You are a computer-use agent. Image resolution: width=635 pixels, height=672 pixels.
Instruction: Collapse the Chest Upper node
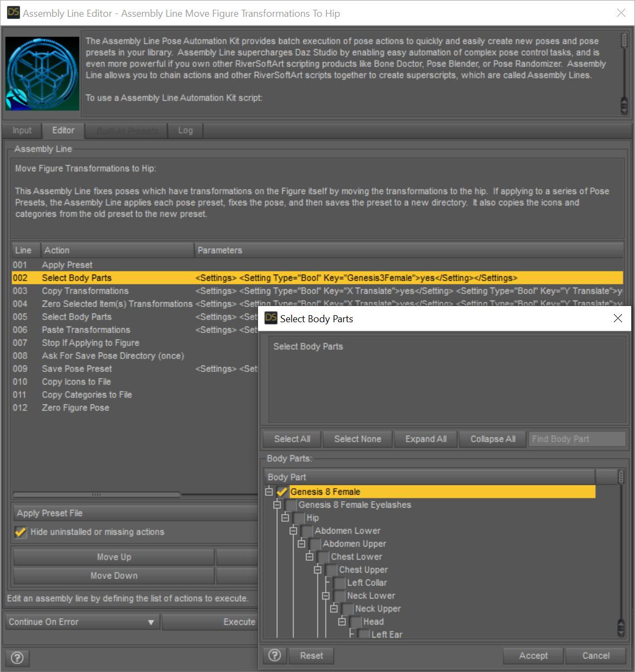pyautogui.click(x=318, y=569)
